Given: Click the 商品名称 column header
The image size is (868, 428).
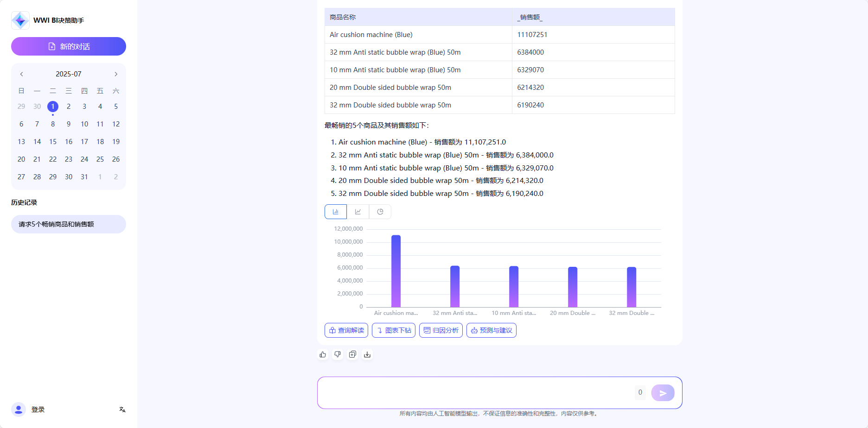Looking at the screenshot, I should tap(418, 17).
